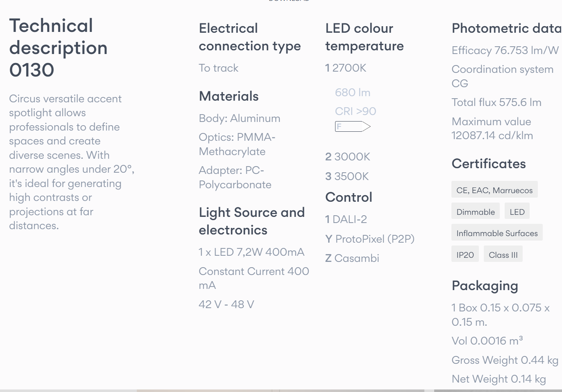This screenshot has height=392, width=562.
Task: Click the Dimmable certificate tag
Action: coord(475,212)
